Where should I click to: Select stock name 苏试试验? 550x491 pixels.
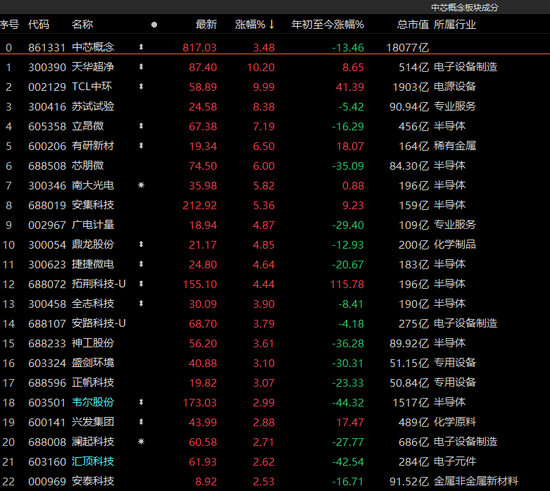(x=93, y=106)
